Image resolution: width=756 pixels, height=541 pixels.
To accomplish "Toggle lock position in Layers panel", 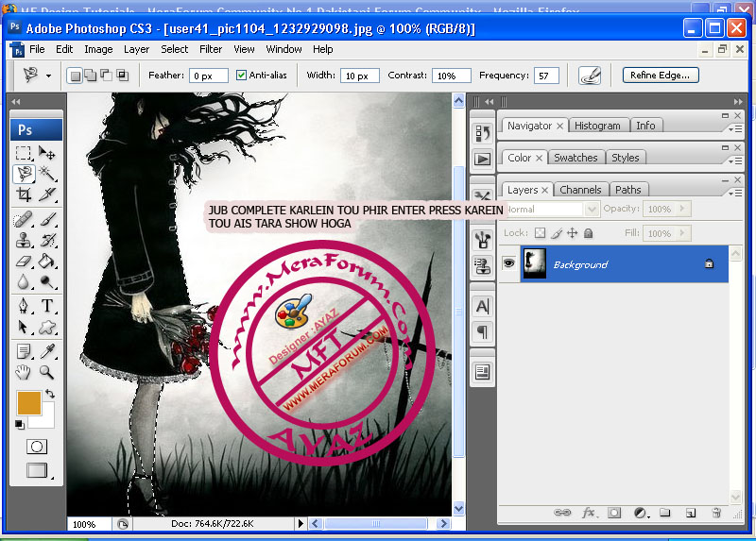I will pyautogui.click(x=573, y=233).
